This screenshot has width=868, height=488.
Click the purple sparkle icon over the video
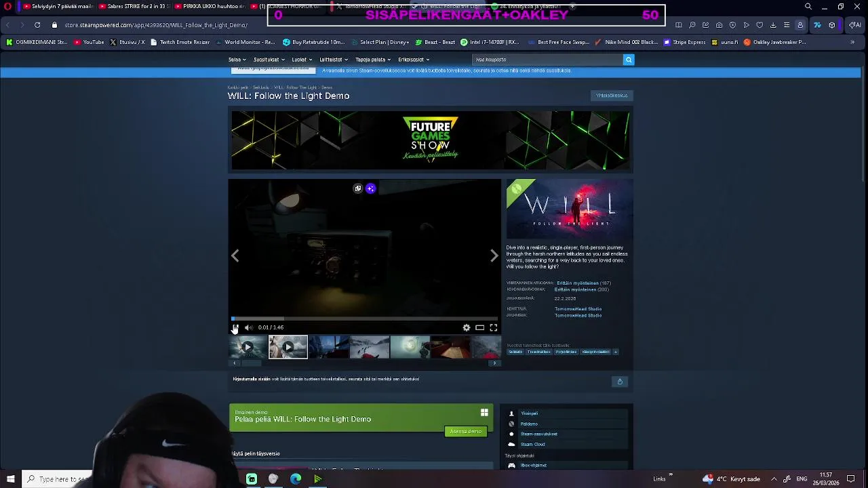point(370,188)
